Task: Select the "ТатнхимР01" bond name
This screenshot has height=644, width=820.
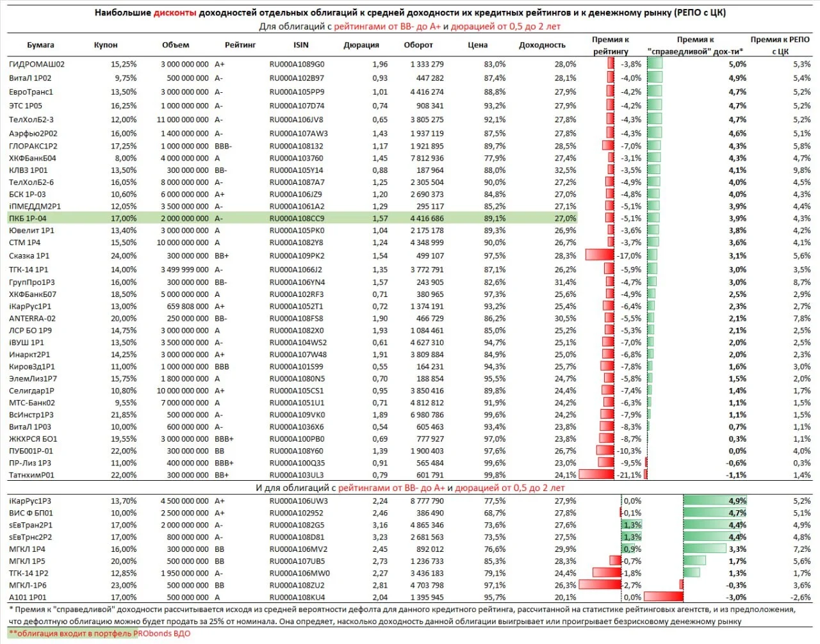Action: tap(31, 476)
